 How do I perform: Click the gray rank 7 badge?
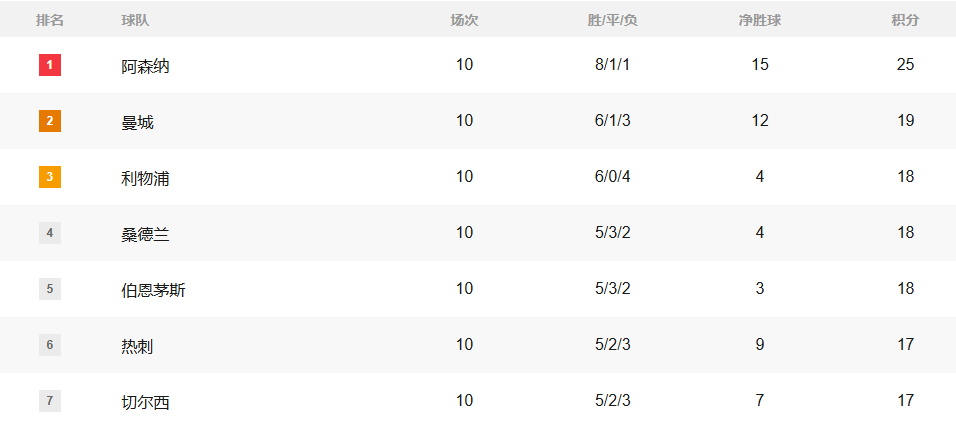50,401
